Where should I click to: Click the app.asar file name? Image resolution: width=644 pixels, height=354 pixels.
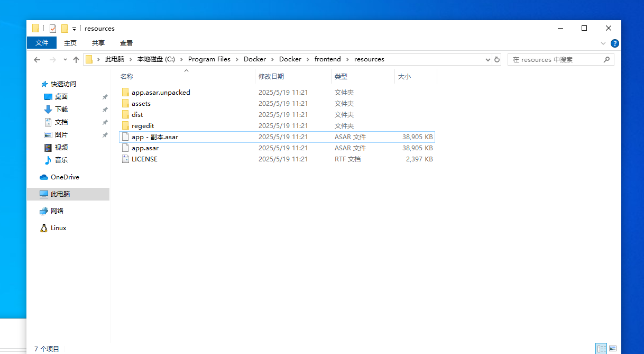[145, 148]
